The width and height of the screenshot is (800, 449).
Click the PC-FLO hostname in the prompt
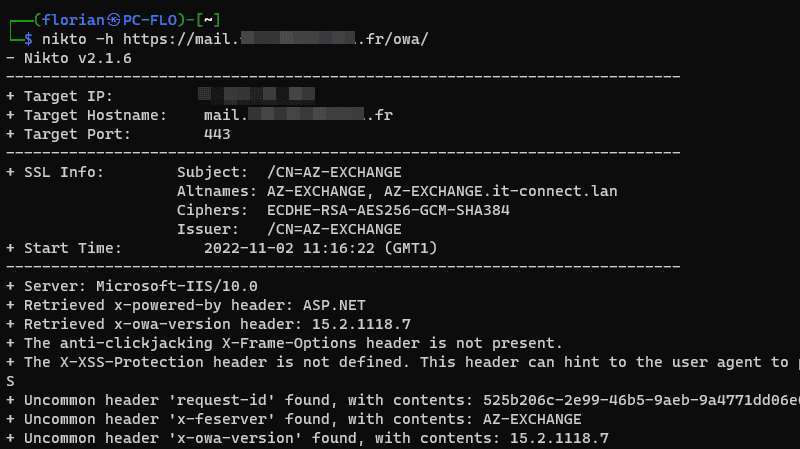pos(150,20)
